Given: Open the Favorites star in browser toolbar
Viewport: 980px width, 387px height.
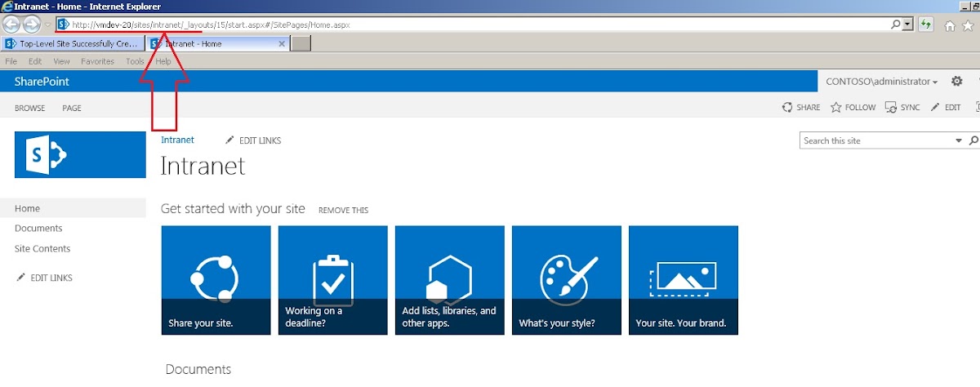Looking at the screenshot, I should [969, 25].
